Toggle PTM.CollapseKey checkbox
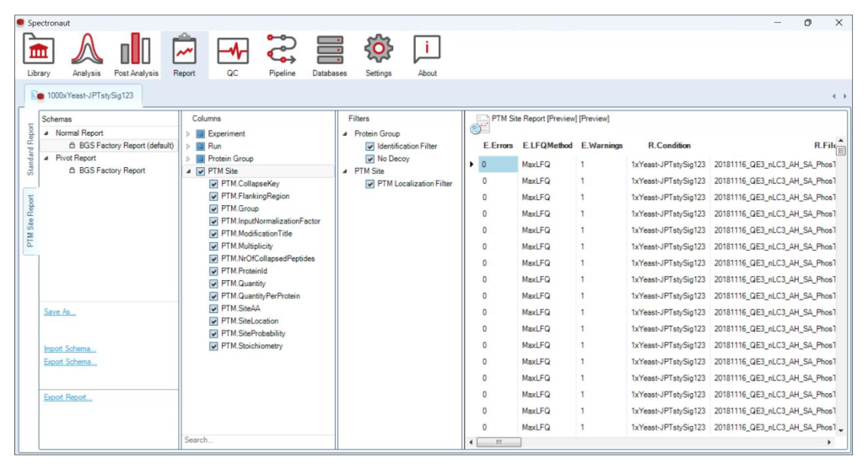The image size is (868, 470). point(213,184)
